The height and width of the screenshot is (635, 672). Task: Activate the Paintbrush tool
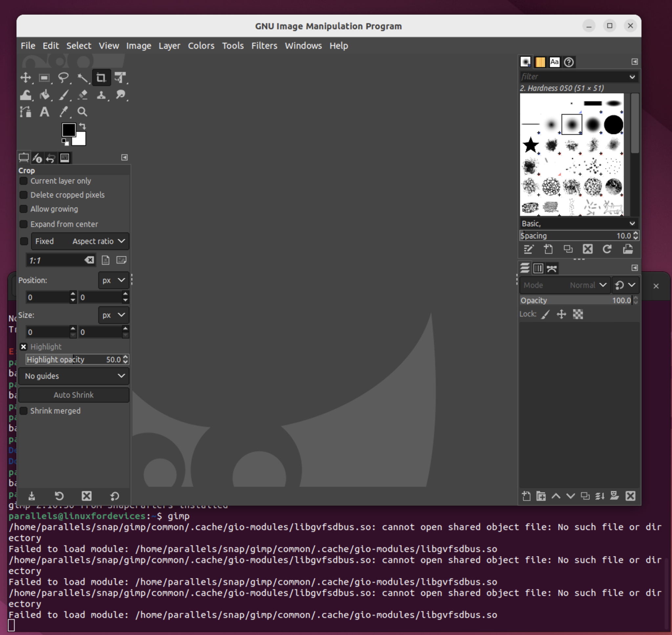point(64,95)
